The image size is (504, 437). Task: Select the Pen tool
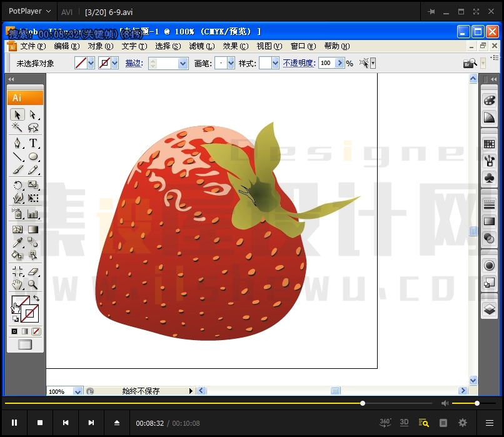18,143
